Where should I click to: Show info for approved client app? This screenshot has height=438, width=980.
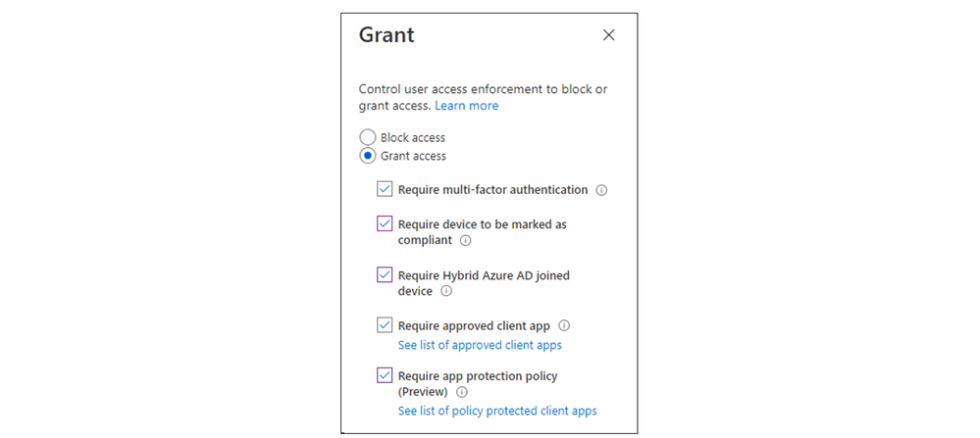(x=564, y=325)
